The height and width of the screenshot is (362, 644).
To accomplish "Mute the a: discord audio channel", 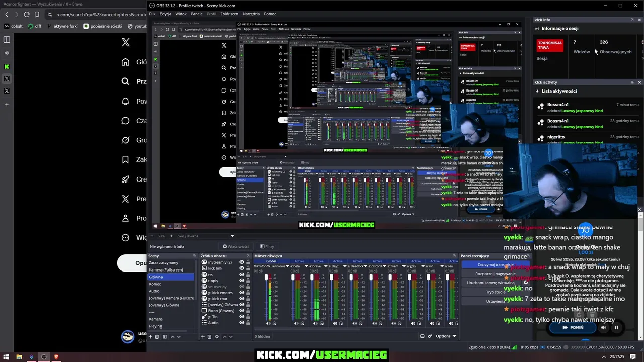I will pyautogui.click(x=374, y=324).
